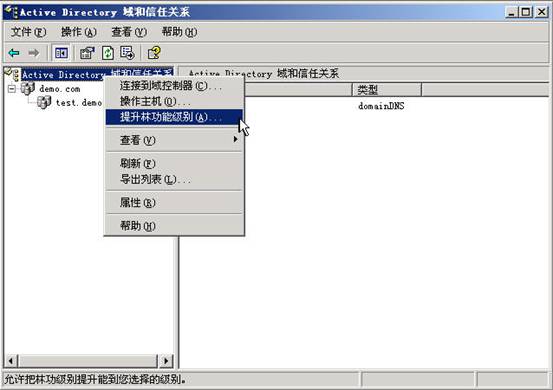Choose 操作主机(O)... from context menu
Image resolution: width=553 pixels, height=390 pixels.
(174, 102)
